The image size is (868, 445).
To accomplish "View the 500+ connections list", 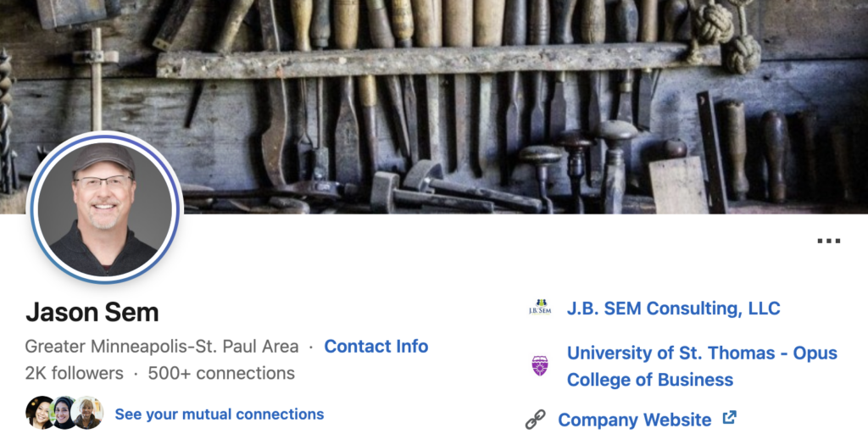I will (x=221, y=373).
